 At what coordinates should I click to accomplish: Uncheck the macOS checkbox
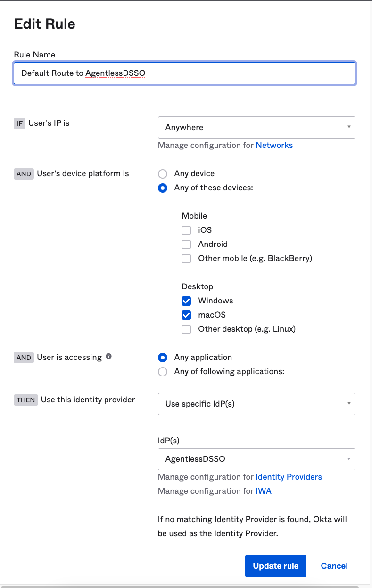[x=186, y=315]
